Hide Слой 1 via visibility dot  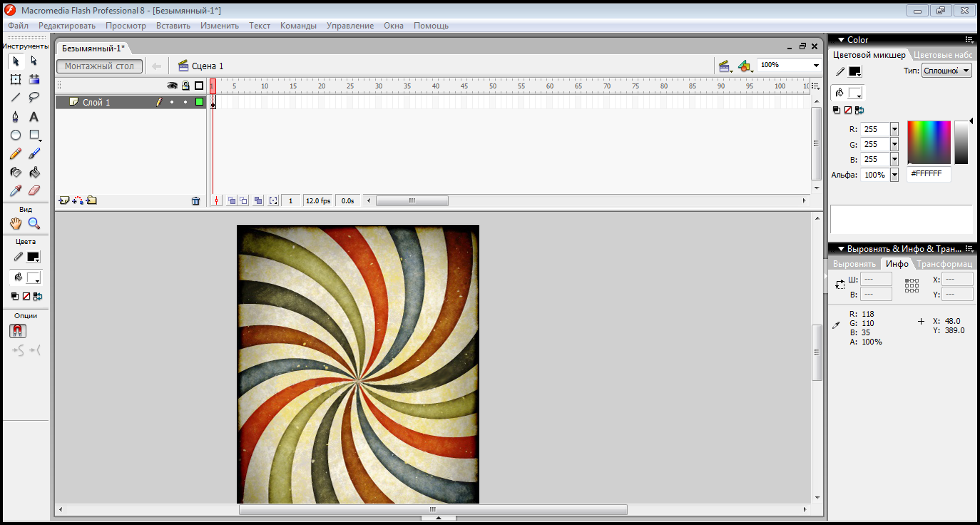click(x=172, y=102)
